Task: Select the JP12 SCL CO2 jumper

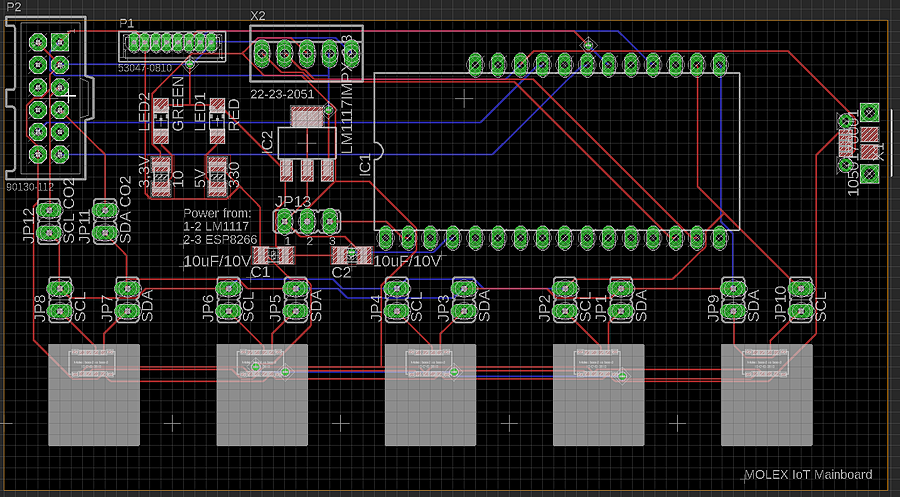Action: point(48,222)
